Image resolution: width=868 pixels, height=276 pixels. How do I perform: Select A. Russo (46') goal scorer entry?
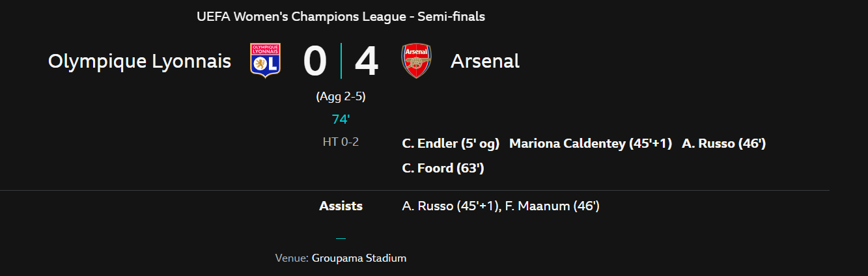click(x=723, y=143)
